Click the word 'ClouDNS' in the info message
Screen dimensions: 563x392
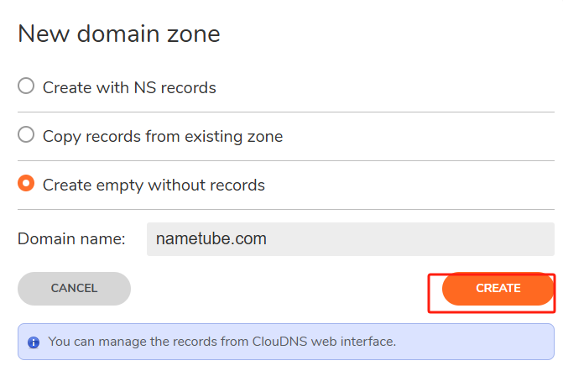coord(279,342)
